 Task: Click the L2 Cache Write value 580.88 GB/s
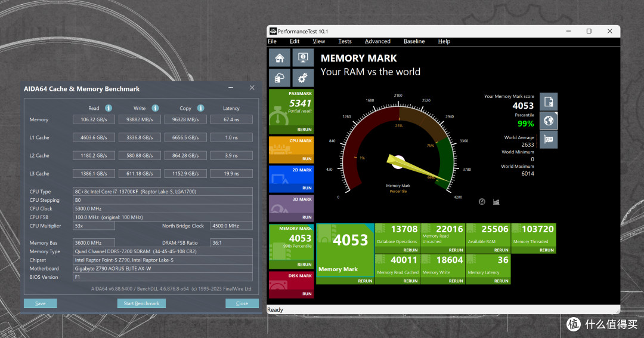(140, 155)
